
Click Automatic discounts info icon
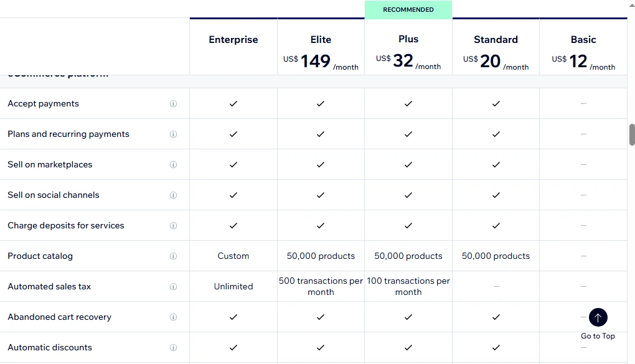[173, 347]
